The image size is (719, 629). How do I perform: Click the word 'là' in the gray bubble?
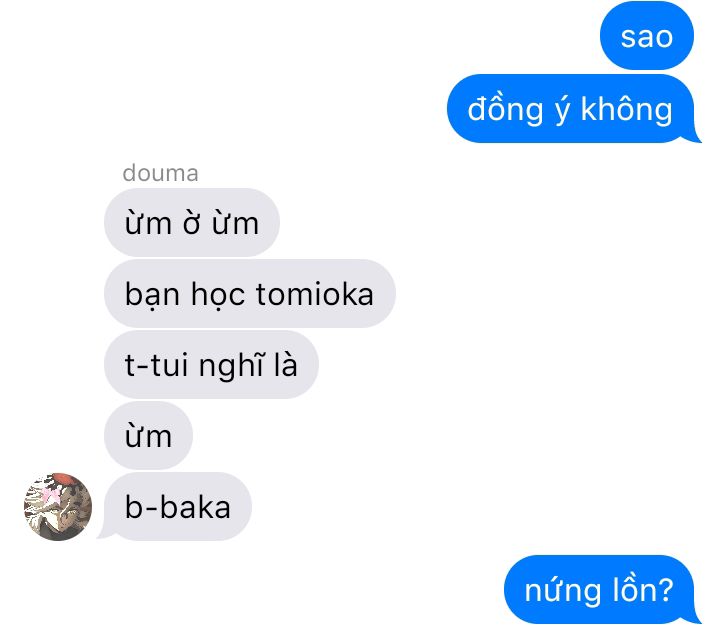(286, 363)
